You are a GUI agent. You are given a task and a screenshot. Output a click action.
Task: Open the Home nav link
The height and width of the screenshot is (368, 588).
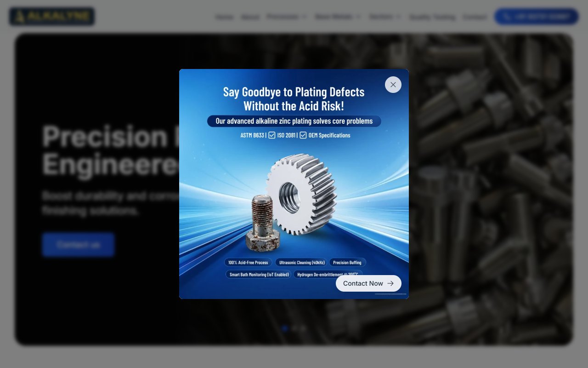click(224, 17)
